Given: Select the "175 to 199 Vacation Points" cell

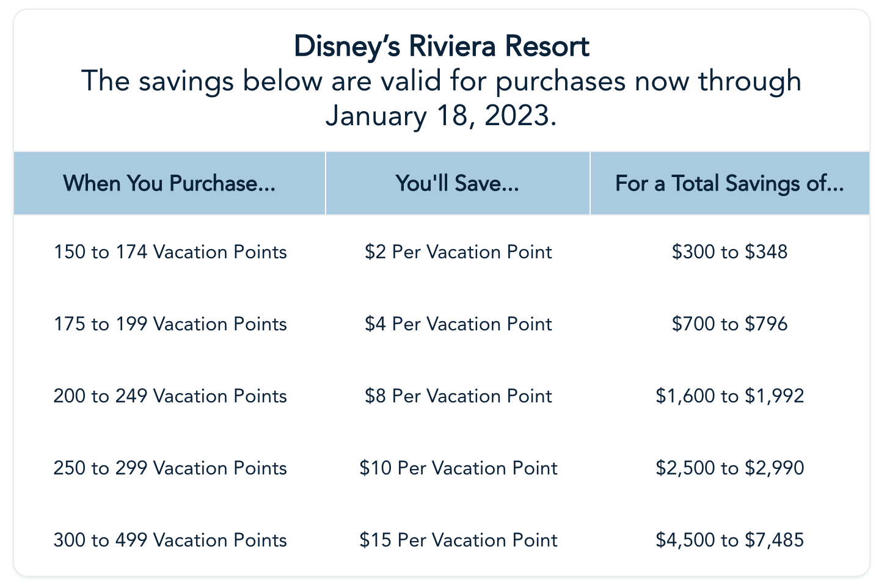Looking at the screenshot, I should pos(170,324).
